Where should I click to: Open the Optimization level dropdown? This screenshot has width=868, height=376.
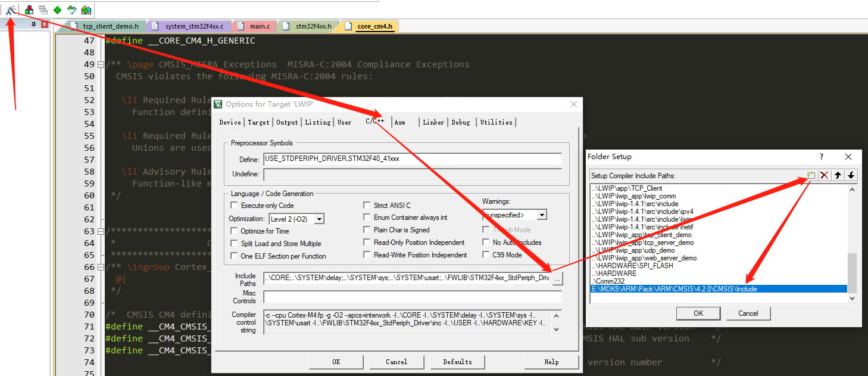pos(318,219)
